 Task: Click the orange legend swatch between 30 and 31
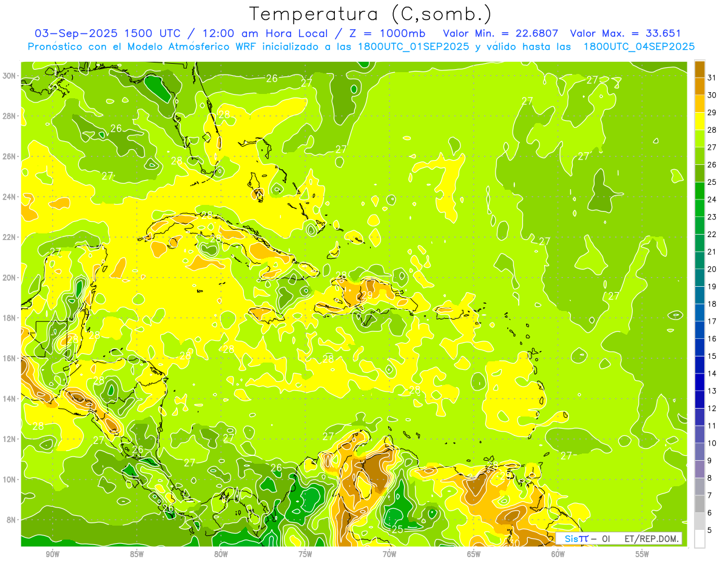click(x=699, y=86)
